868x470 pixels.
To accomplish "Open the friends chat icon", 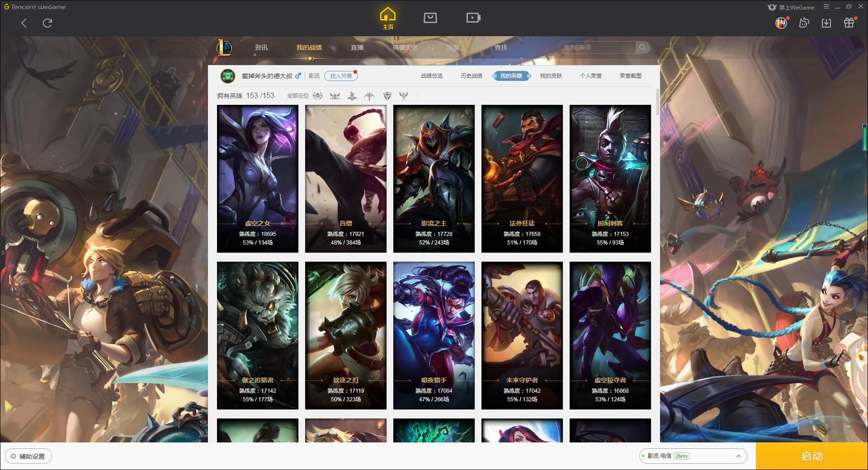I will tap(804, 23).
